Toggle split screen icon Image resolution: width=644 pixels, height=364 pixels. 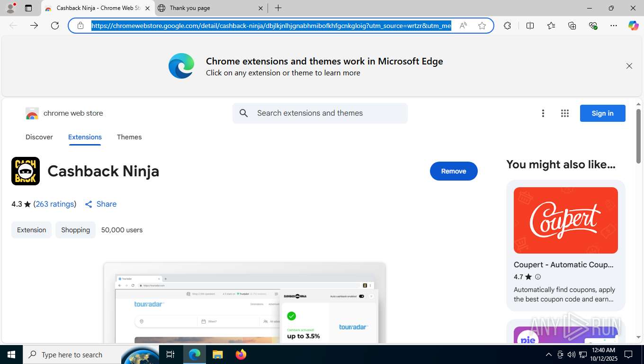530,26
